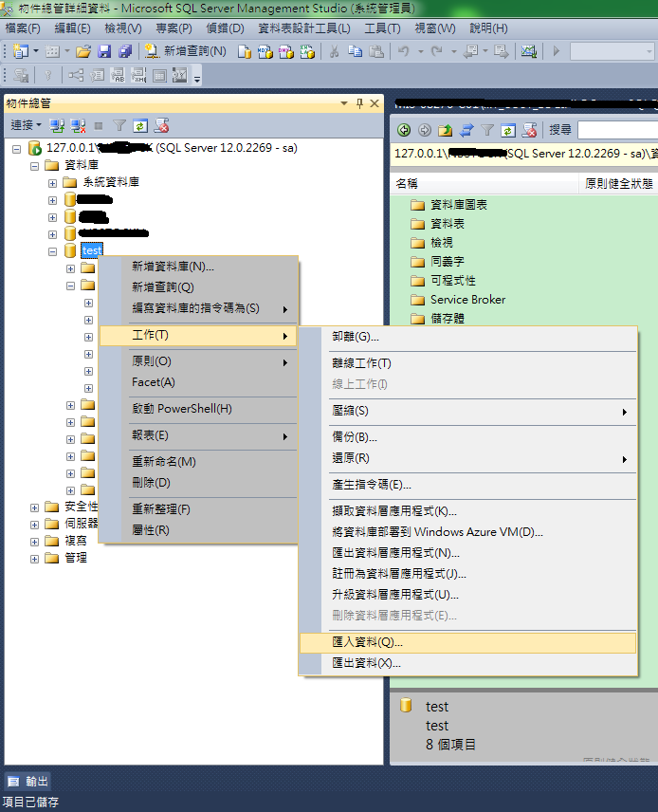Open the 編輯(E) menu
Screen dimensions: 658x812
(72, 28)
